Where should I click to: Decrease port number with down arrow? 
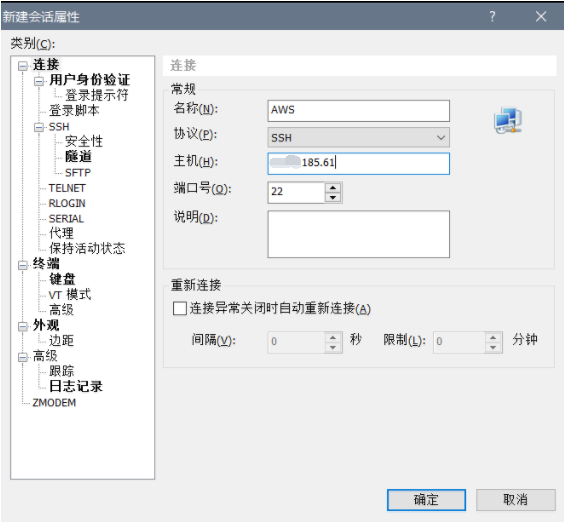click(x=333, y=198)
